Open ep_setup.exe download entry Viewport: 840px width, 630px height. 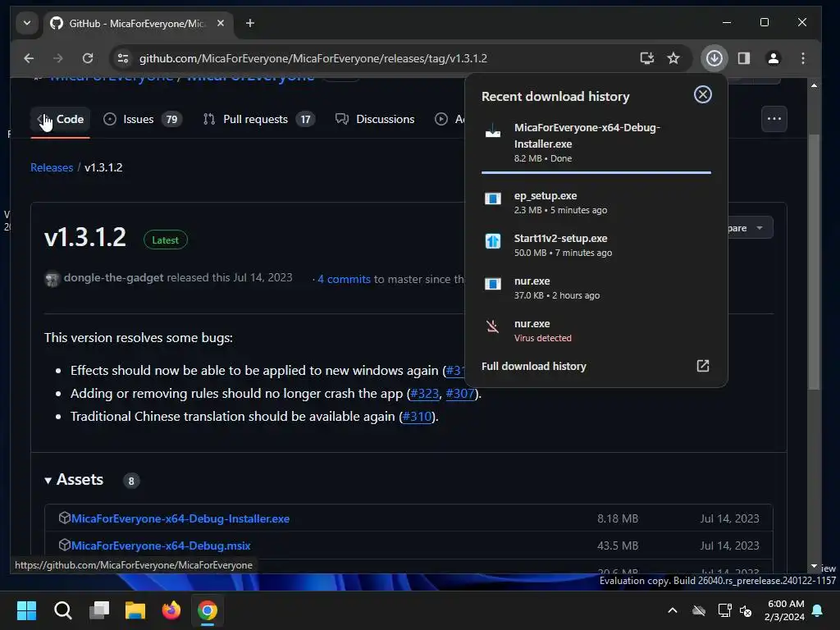click(x=596, y=203)
